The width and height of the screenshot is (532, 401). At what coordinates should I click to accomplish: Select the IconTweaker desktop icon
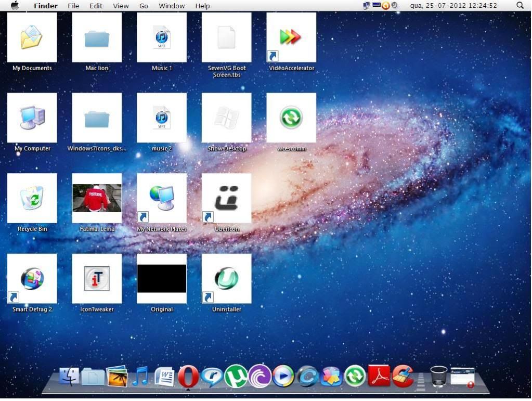(97, 278)
